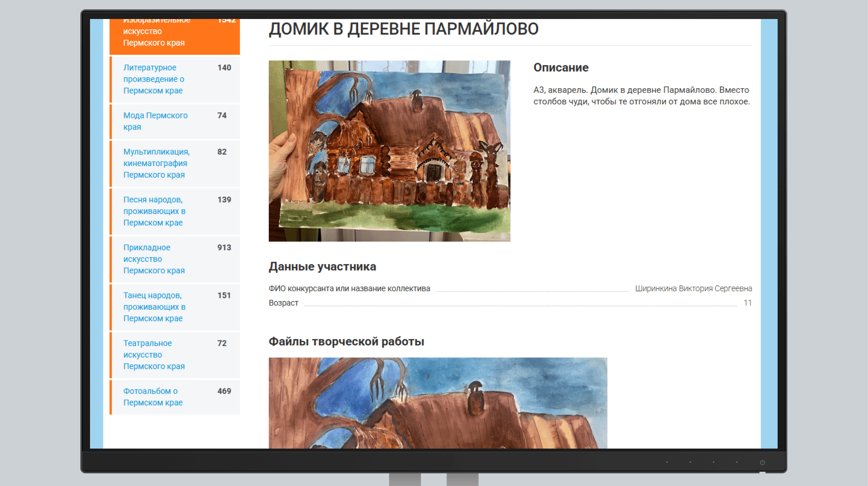This screenshot has height=486, width=868.
Task: Click the 469 count next to Фотоальбом
Action: pyautogui.click(x=224, y=391)
